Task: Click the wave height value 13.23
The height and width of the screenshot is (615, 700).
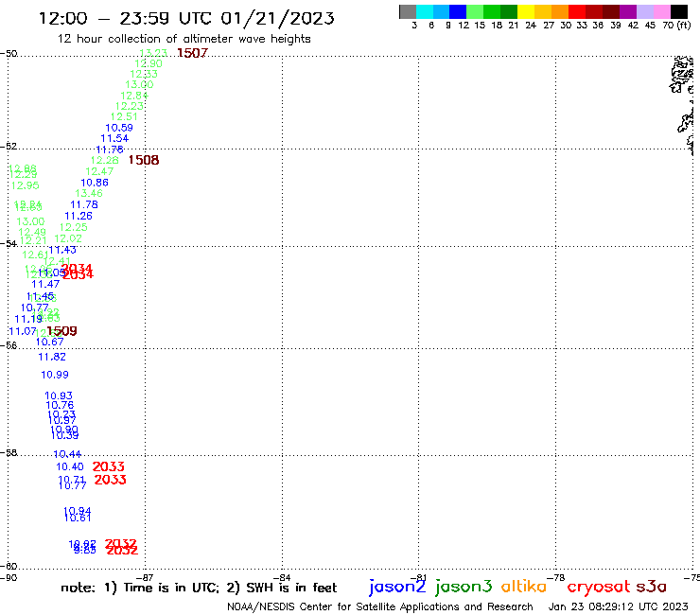Action: tap(153, 53)
